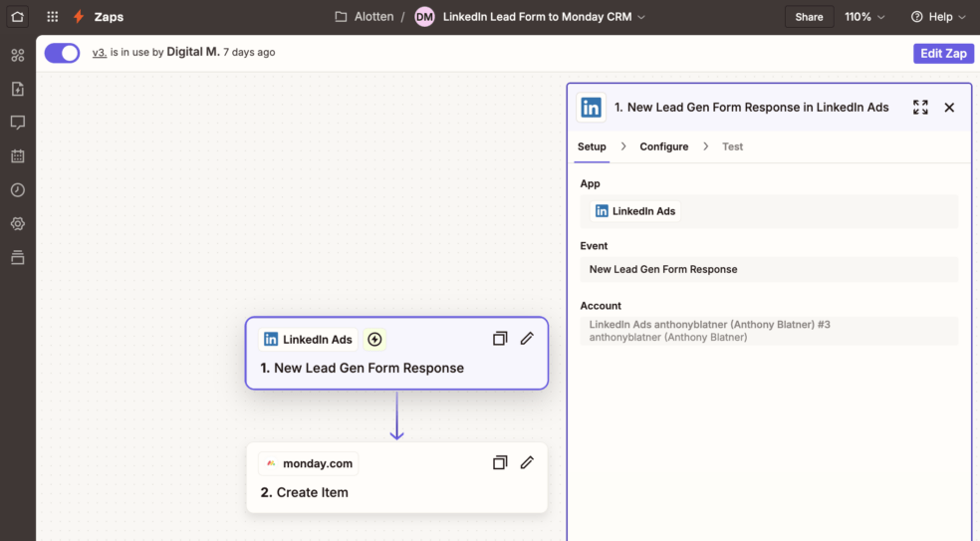
Task: Open the Zap title dropdown chevron
Action: pos(641,17)
